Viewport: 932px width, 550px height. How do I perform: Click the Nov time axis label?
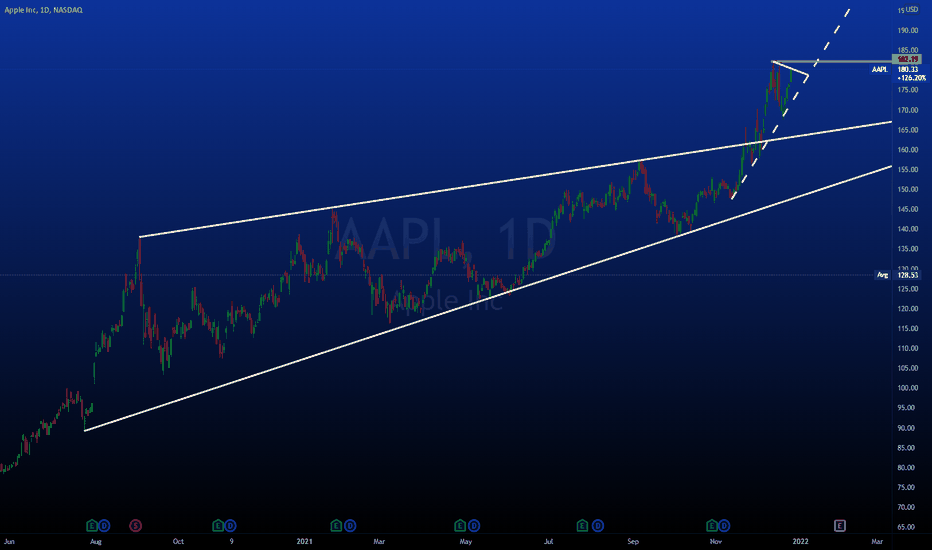(x=716, y=541)
